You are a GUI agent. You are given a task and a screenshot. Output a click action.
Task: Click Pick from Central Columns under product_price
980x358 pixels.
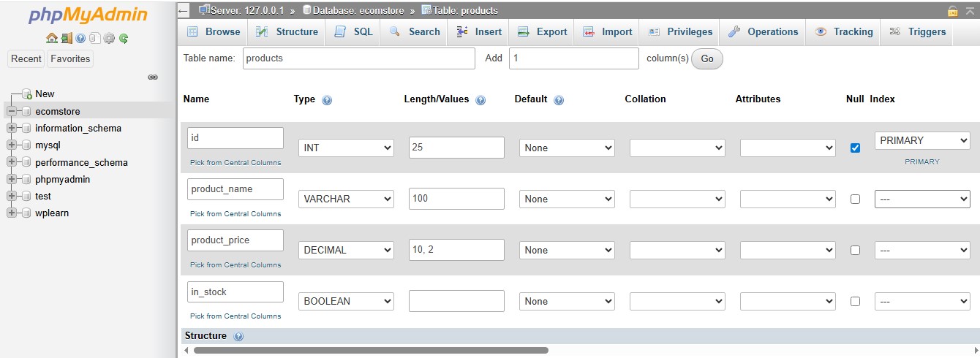pyautogui.click(x=235, y=264)
